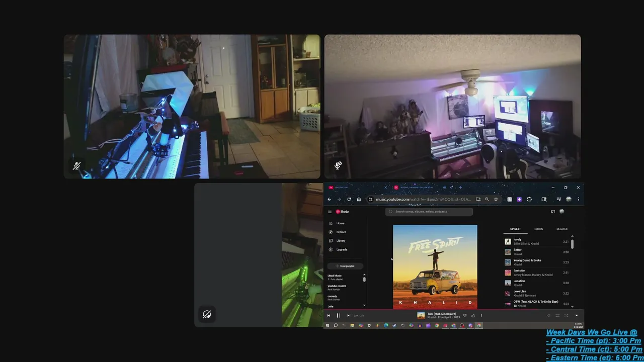Switch to the first browser tab
Viewport: 644px width, 362px height.
[x=358, y=188]
